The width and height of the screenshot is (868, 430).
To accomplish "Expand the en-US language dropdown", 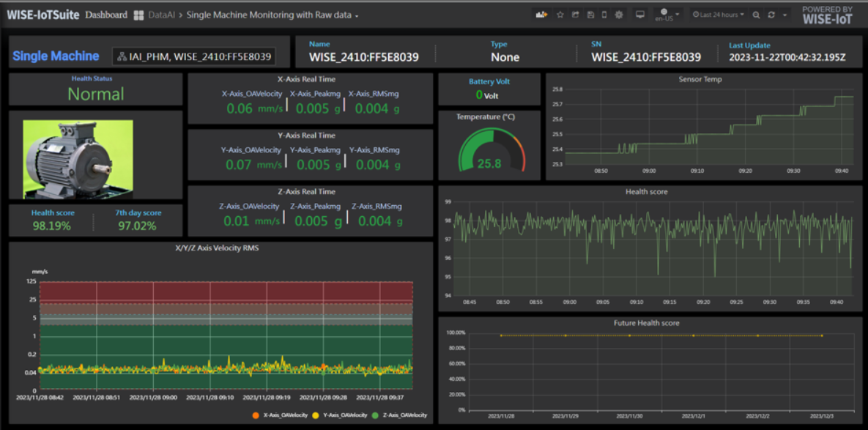I will pyautogui.click(x=665, y=14).
